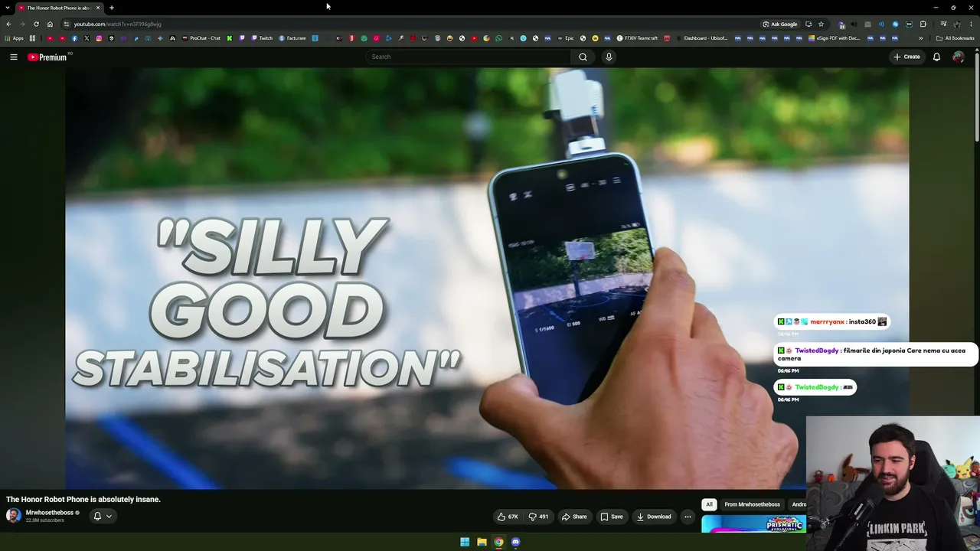980x551 pixels.
Task: Start voice search with the microphone icon
Action: 609,57
